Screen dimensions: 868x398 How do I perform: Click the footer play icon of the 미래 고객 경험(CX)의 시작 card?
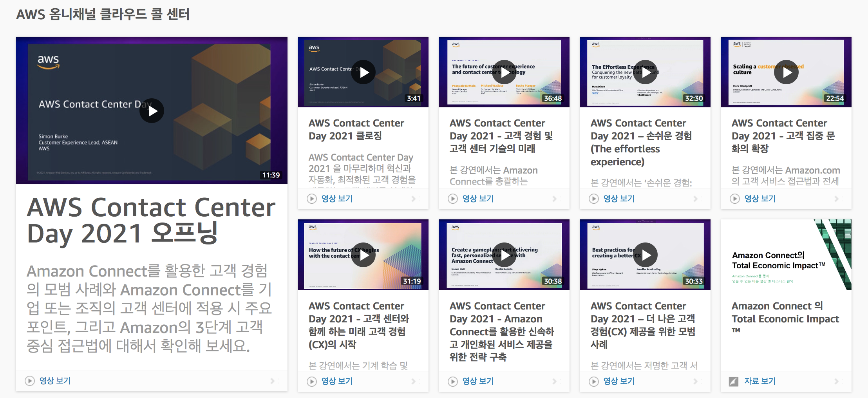312,381
